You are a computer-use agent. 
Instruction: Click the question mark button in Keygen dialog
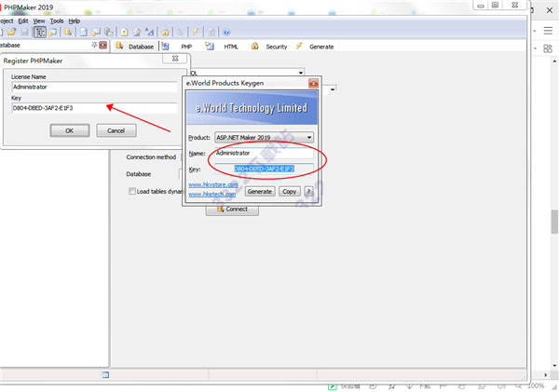click(308, 191)
